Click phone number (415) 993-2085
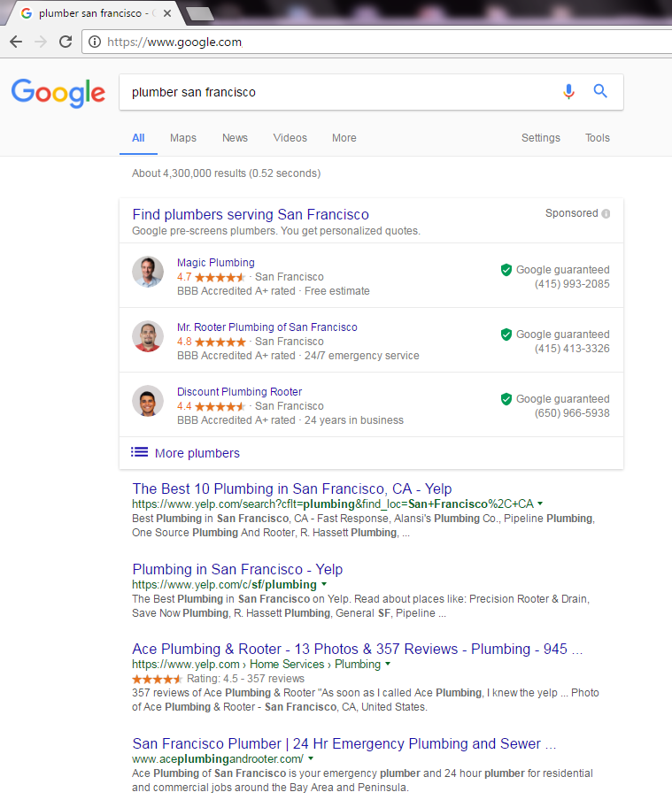672x800 pixels. [572, 284]
